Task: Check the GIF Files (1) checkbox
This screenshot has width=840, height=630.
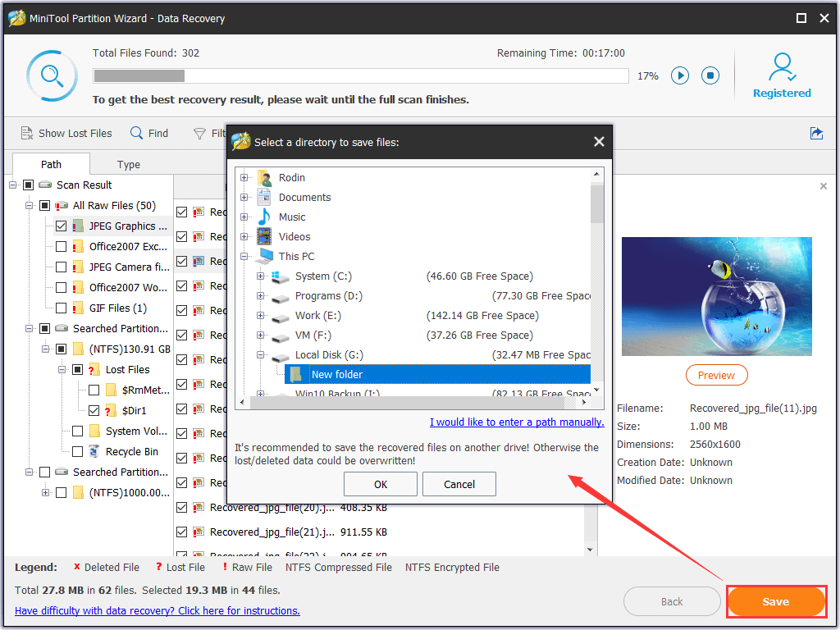Action: [x=61, y=308]
